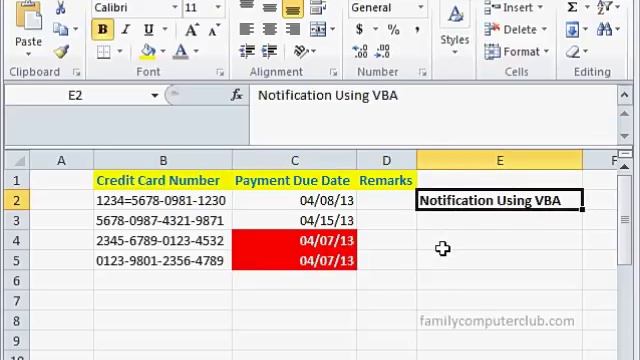Toggle middle vertical alignment
640x360 pixels.
269,7
